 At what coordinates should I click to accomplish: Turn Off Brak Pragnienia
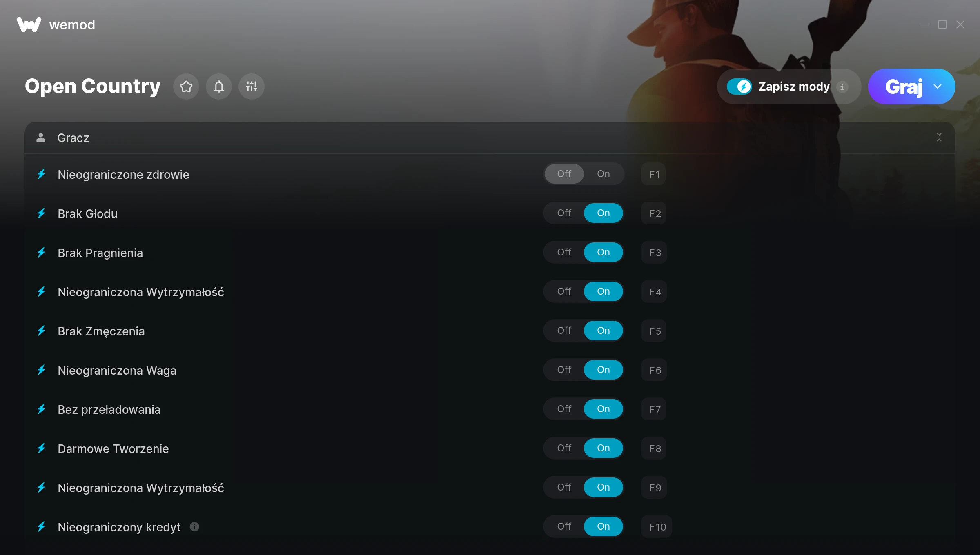point(564,252)
